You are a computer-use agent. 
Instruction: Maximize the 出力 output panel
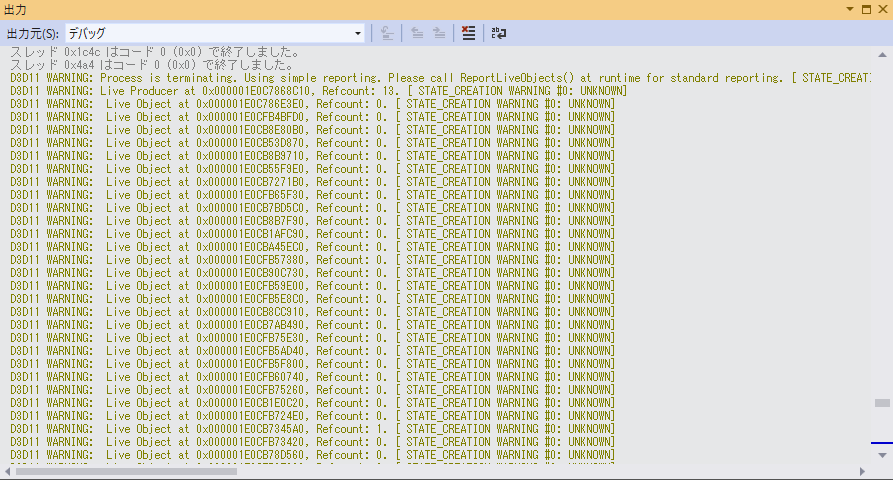point(866,9)
